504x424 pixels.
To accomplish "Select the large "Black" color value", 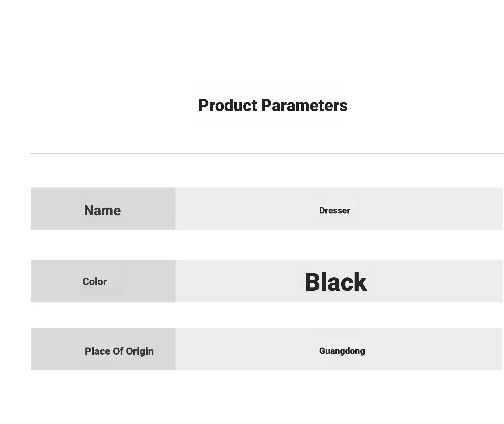I will [336, 282].
